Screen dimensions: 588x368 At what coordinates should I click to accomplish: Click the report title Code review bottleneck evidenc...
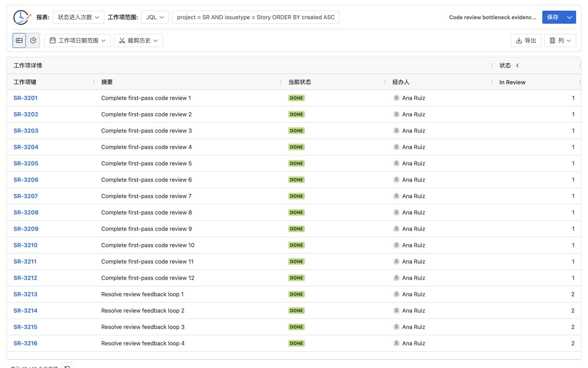point(493,17)
